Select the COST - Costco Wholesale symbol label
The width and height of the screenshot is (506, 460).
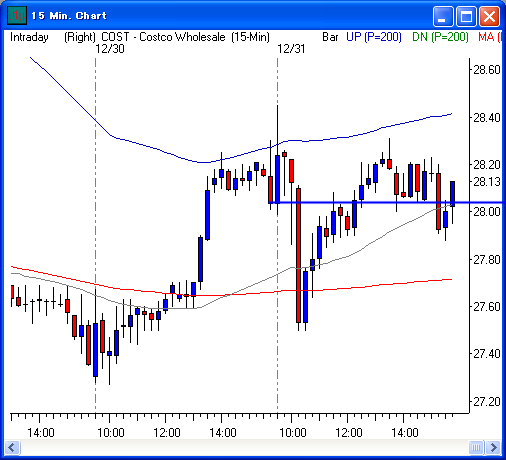163,37
